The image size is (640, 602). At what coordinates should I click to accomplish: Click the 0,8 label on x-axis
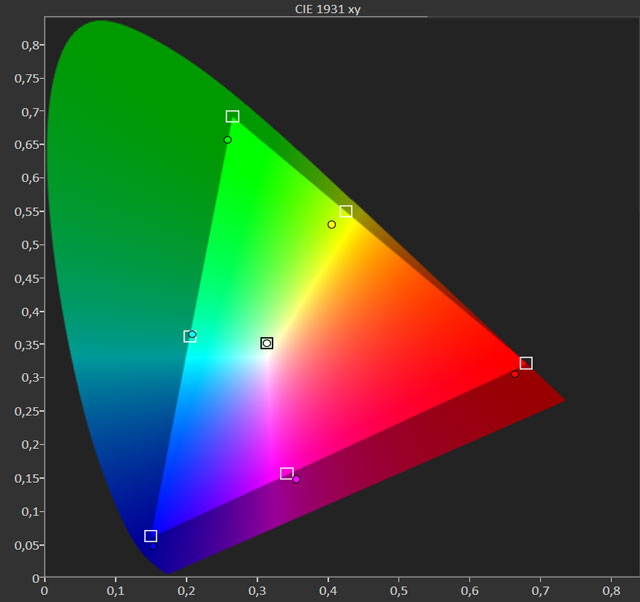coord(611,591)
